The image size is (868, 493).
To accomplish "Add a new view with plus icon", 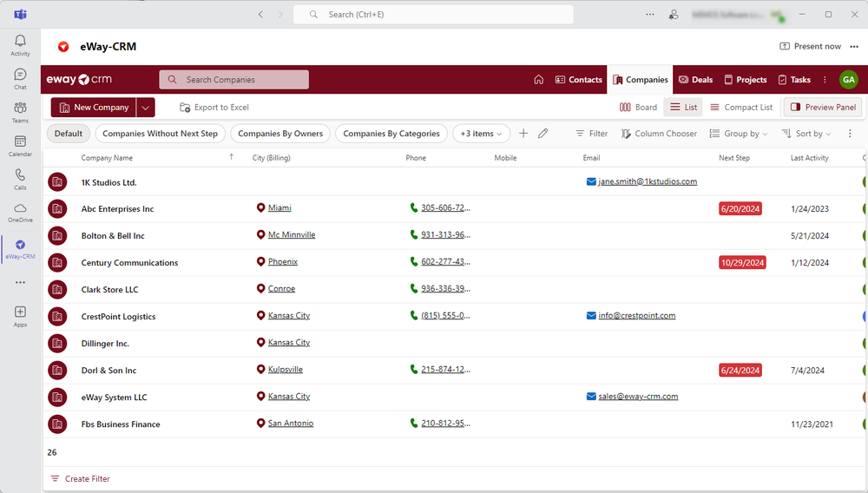I will click(523, 134).
